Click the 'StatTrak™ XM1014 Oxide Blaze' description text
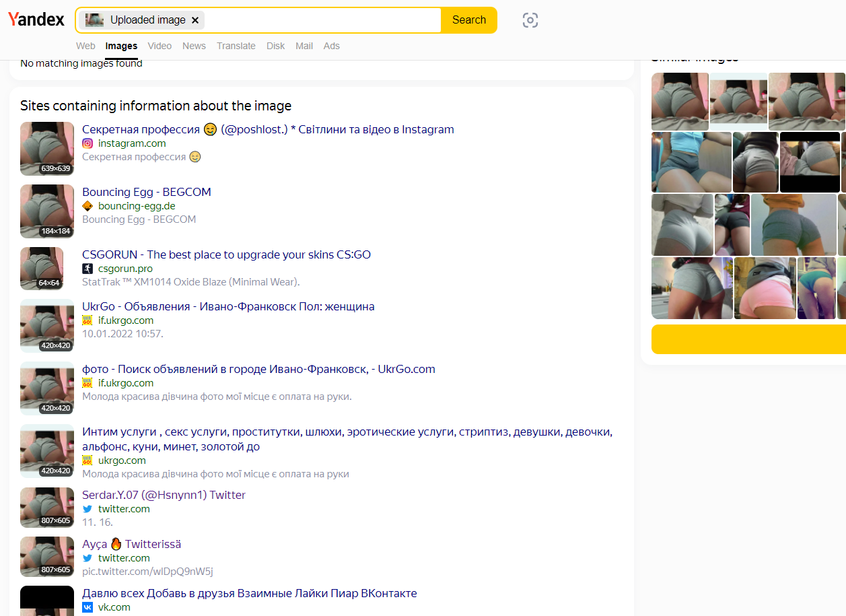The height and width of the screenshot is (616, 846). click(x=191, y=282)
